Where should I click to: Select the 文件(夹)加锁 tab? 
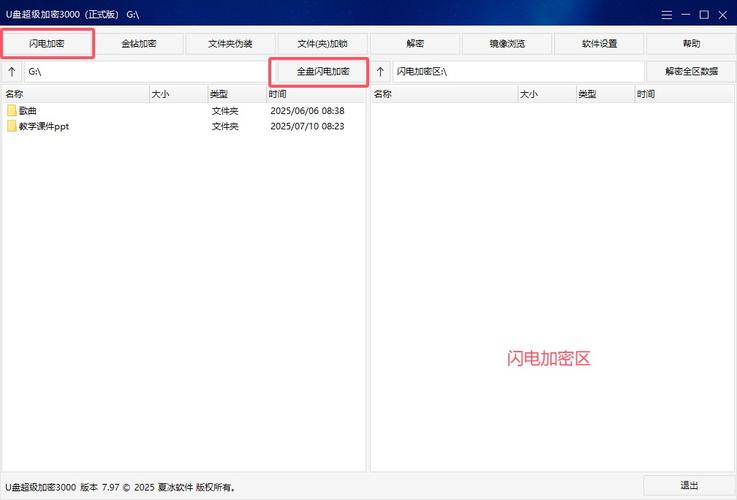(x=322, y=44)
